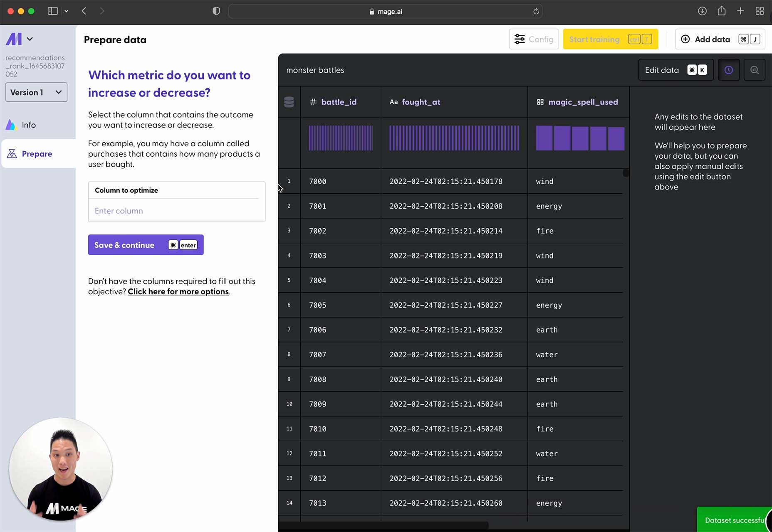Screen dimensions: 772x532
Task: Click the mage.ai address bar
Action: click(x=385, y=11)
